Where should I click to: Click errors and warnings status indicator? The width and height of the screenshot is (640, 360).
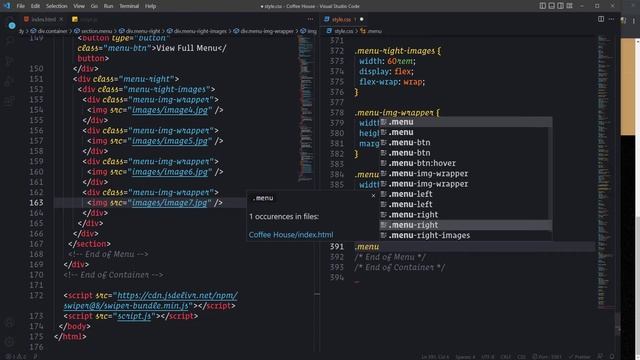point(16,356)
